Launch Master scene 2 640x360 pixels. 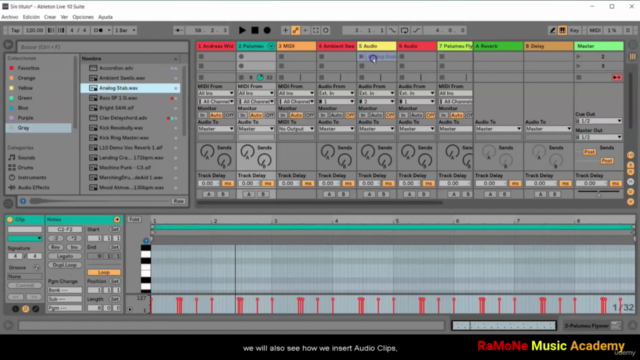pyautogui.click(x=578, y=57)
